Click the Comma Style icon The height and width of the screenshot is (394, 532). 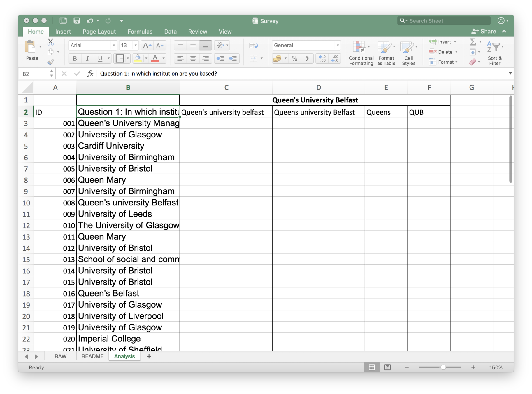tap(307, 59)
